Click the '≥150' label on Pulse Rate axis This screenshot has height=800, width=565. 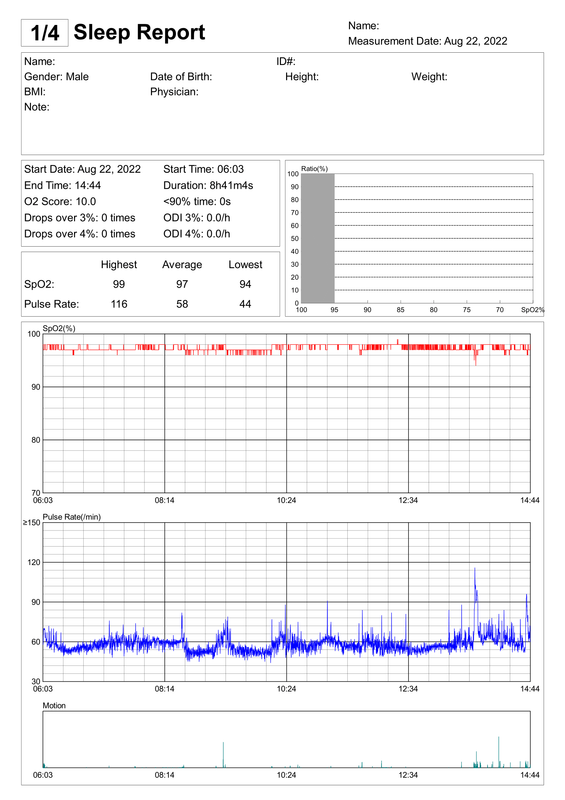click(x=32, y=522)
